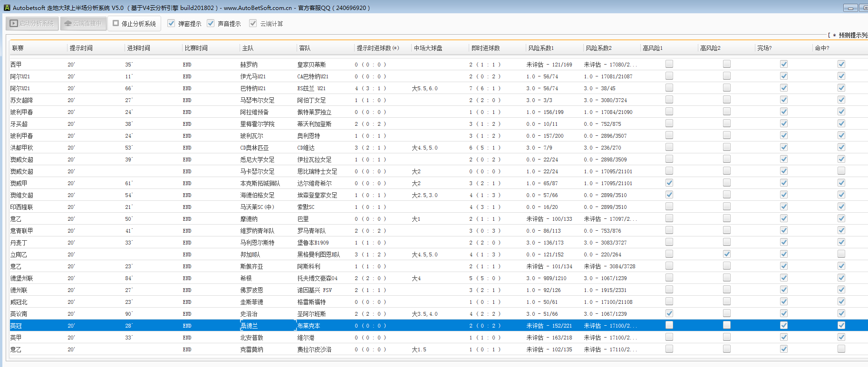Sort by the 联赛 column header

(x=18, y=48)
